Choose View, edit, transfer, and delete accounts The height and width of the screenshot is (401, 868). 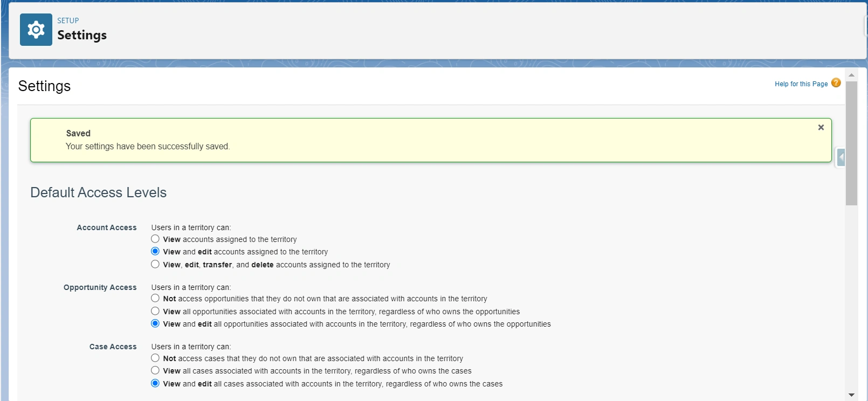coord(155,264)
